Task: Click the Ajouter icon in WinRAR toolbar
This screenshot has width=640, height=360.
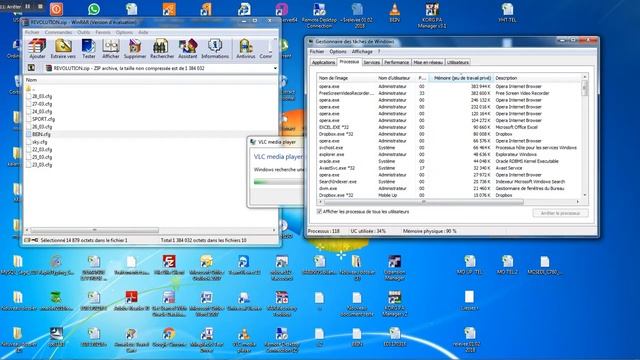Action: click(x=37, y=49)
